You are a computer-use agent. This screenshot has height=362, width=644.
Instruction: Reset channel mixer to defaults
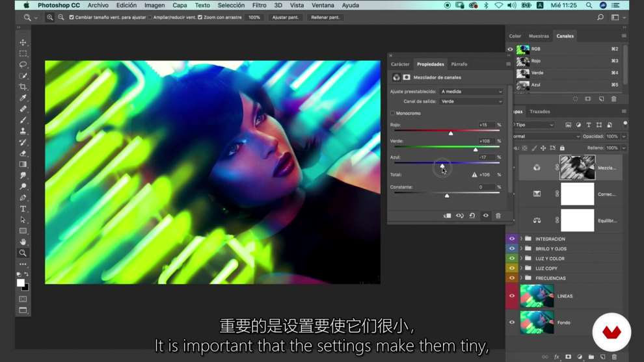(472, 216)
